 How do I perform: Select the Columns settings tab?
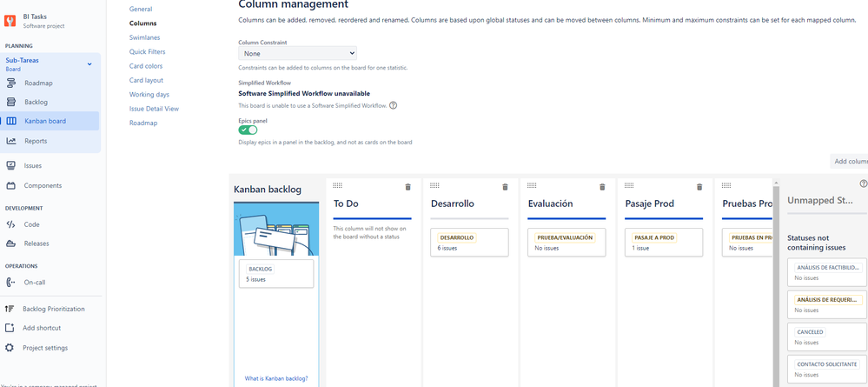coord(142,23)
